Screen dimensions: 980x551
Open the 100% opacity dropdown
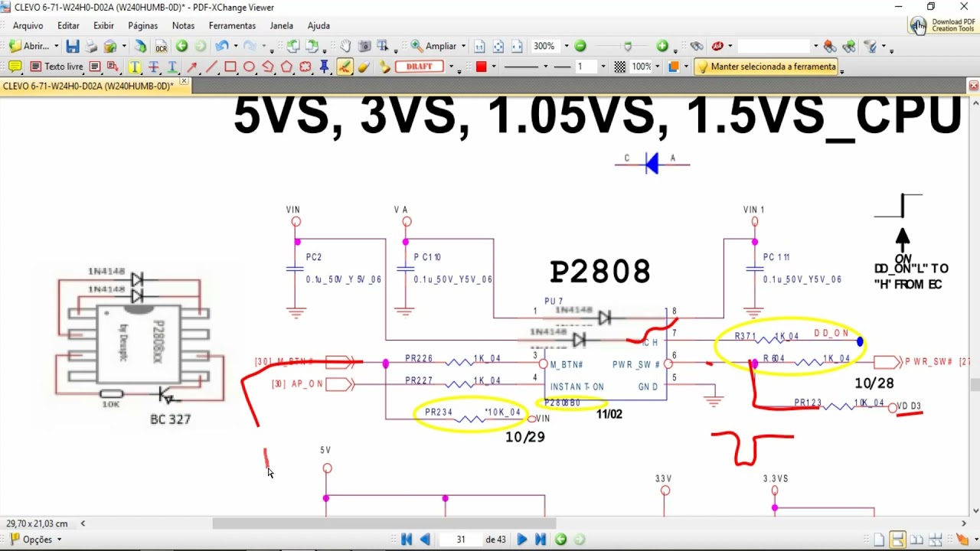pos(657,67)
